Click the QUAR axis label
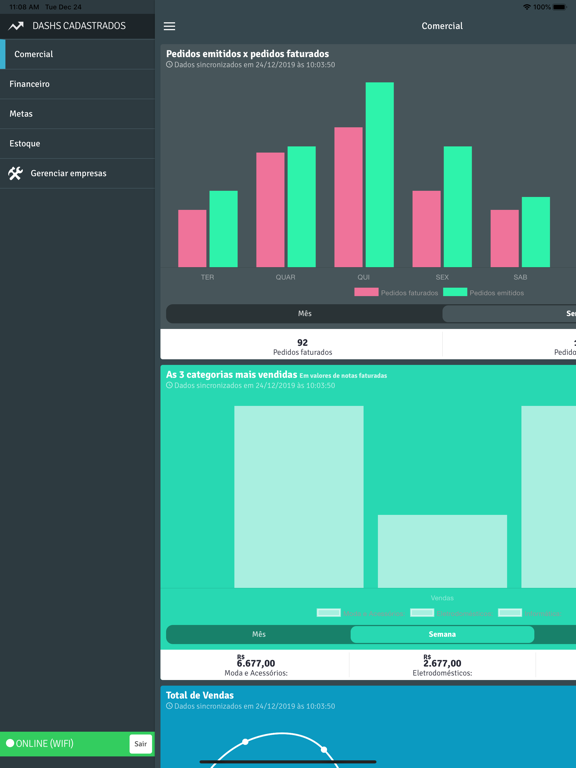Screen dimensions: 576x768 [286, 277]
